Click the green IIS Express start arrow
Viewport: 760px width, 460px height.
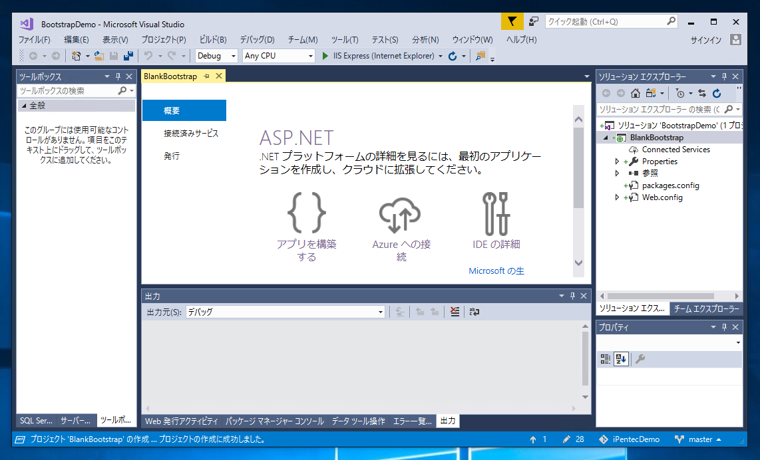tap(325, 56)
